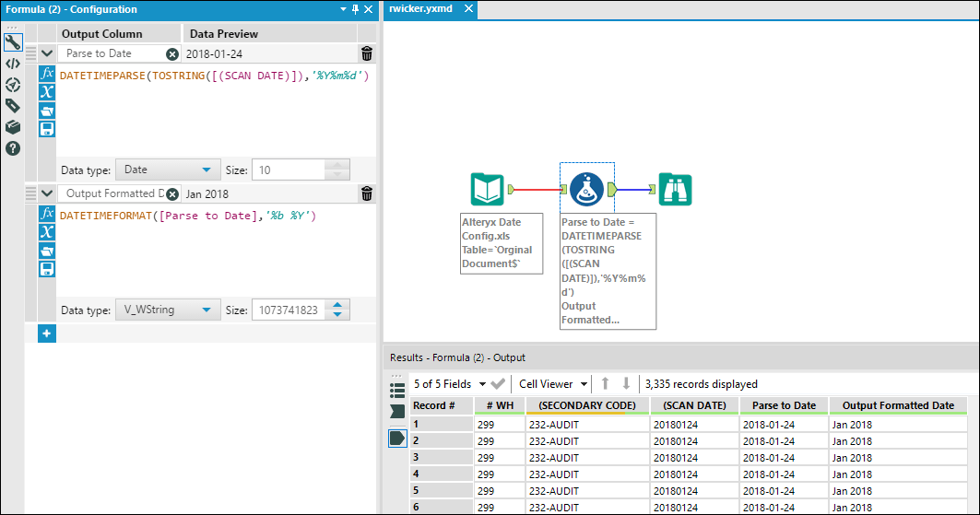Click the 3,335 records displayed label

(702, 384)
